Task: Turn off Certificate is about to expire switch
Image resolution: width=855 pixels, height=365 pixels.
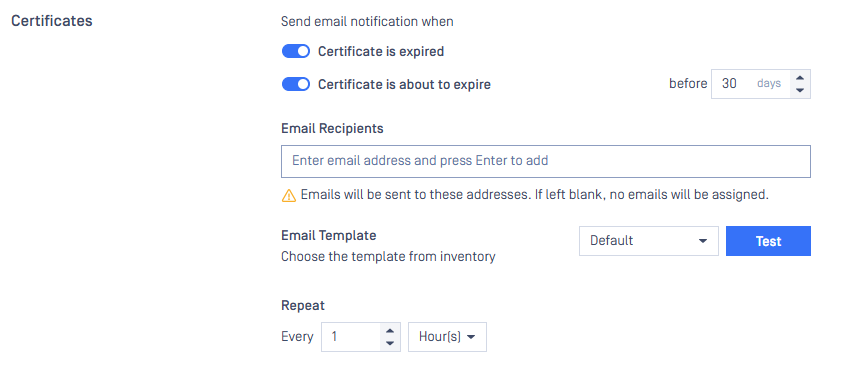Action: [x=296, y=85]
